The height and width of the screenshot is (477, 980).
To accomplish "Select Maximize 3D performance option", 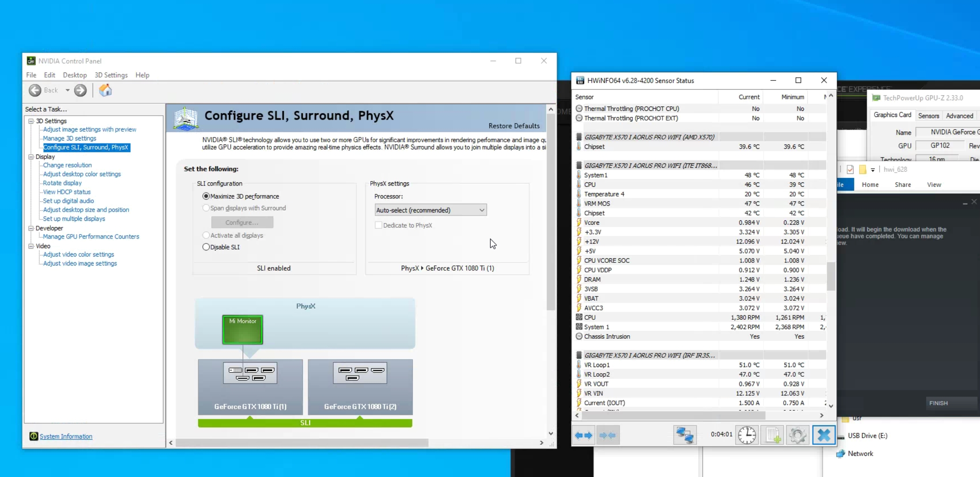I will click(206, 196).
